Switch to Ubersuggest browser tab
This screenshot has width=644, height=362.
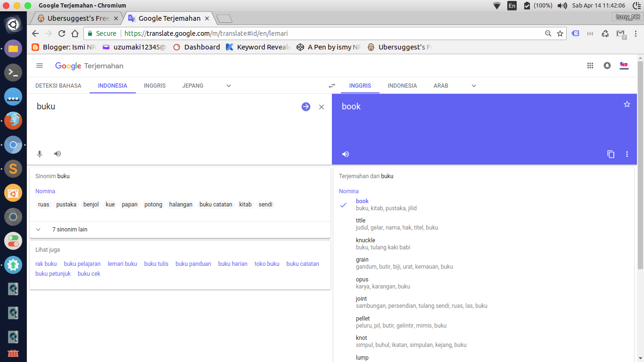[x=75, y=18]
